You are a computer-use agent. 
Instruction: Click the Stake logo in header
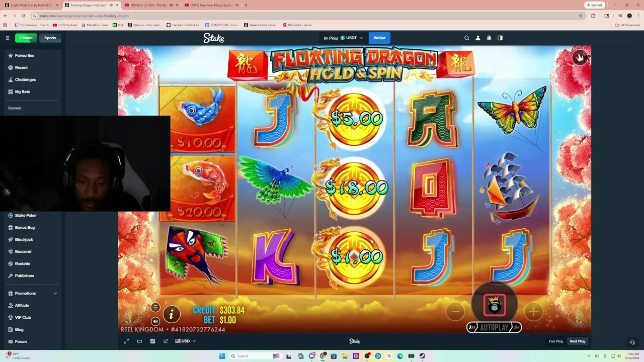coord(214,38)
